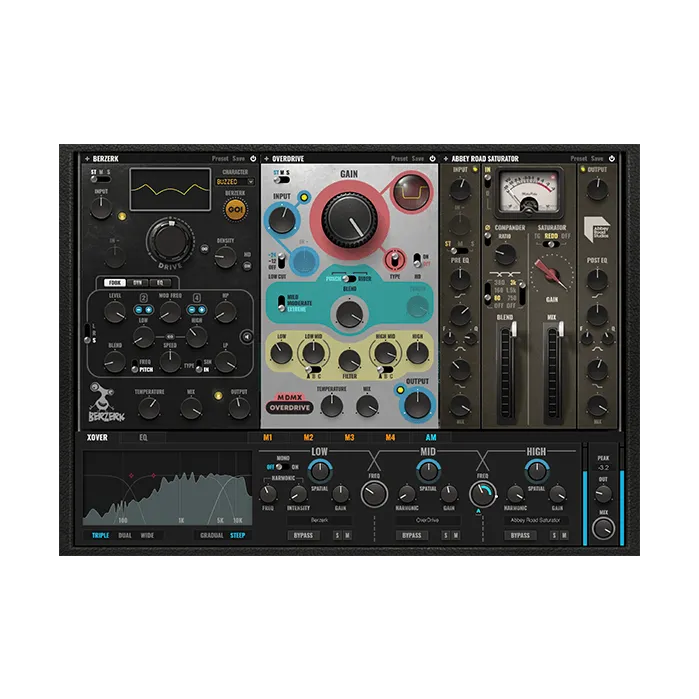Open Abbey Road Saturator Preset menu
Screen dimensions: 699x699
pos(579,158)
